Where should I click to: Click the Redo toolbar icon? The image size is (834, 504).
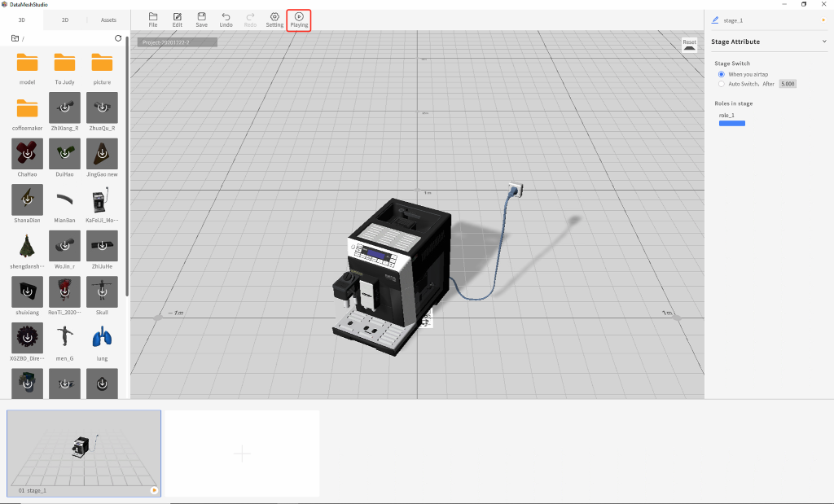point(250,20)
